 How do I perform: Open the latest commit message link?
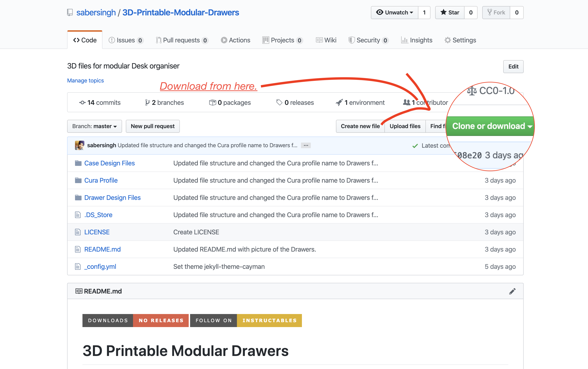click(x=207, y=145)
